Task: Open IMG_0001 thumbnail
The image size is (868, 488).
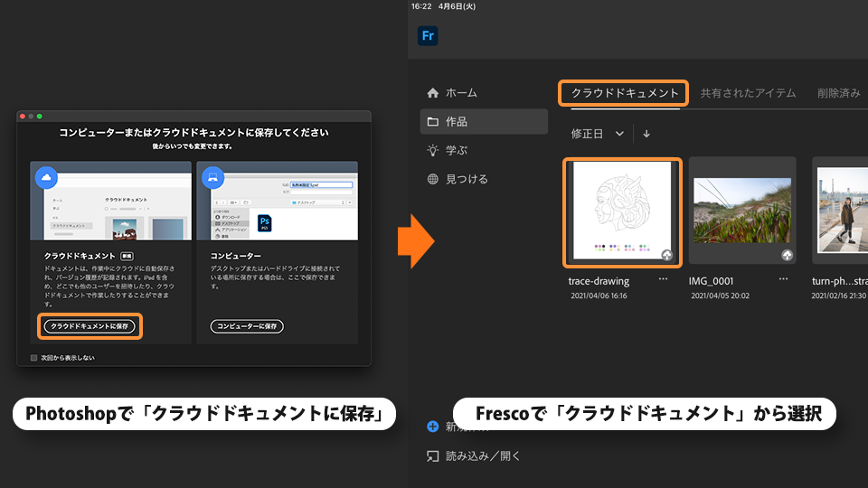Action: pyautogui.click(x=742, y=211)
